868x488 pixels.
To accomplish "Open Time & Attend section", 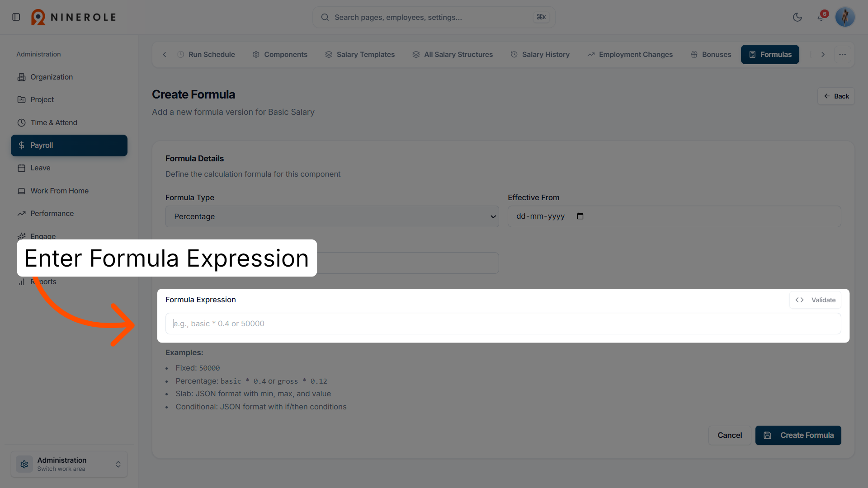I will click(69, 122).
